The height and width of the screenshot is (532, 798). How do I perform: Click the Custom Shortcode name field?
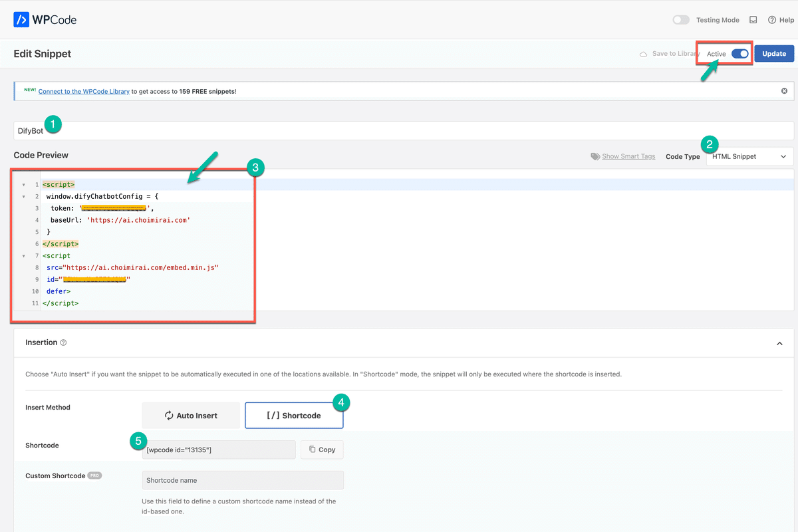pyautogui.click(x=243, y=480)
